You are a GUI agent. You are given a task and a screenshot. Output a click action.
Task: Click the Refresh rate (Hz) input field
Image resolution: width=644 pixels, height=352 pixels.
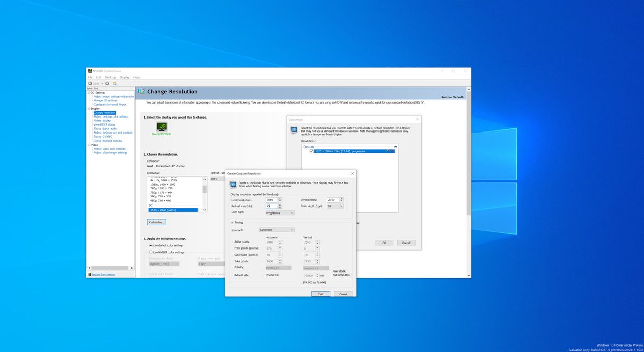(x=272, y=206)
